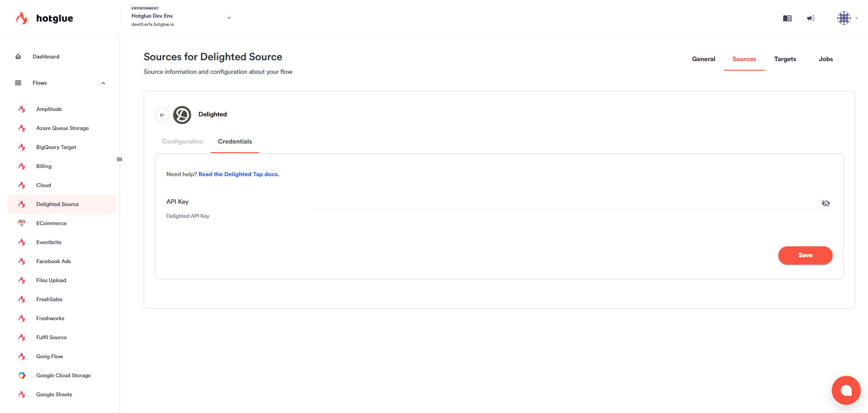Click the Fulfil Source flow icon

[22, 337]
